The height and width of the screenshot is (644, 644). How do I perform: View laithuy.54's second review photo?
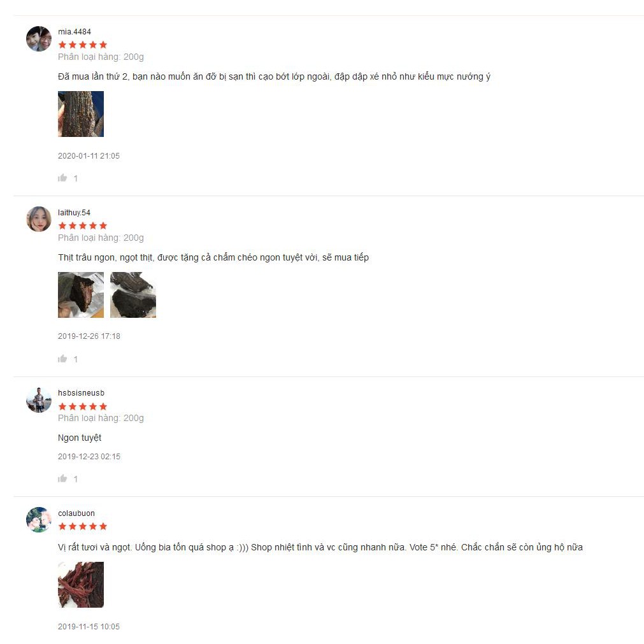point(133,295)
